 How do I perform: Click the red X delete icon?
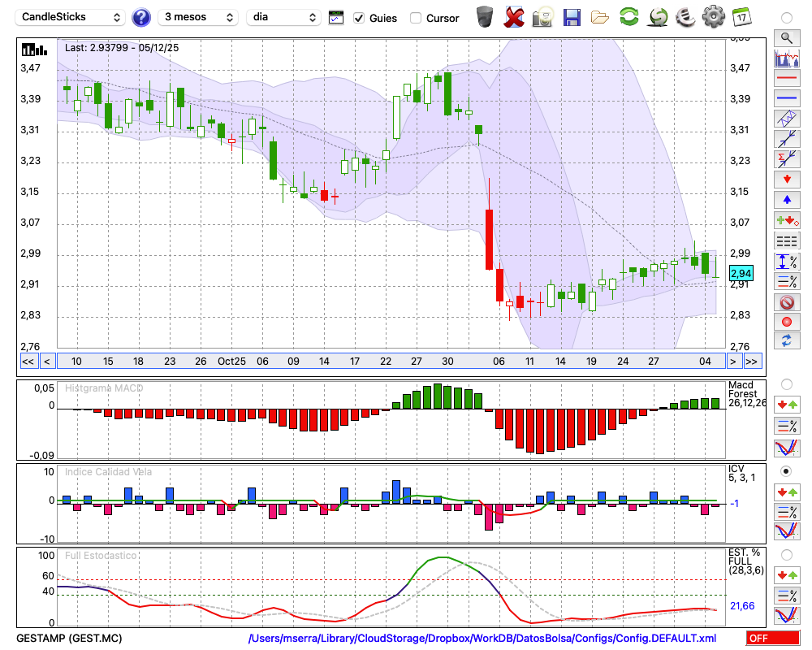(x=514, y=17)
